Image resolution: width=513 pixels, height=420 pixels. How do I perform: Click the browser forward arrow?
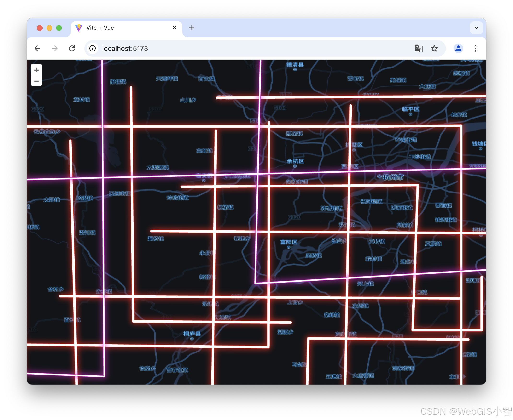click(55, 48)
